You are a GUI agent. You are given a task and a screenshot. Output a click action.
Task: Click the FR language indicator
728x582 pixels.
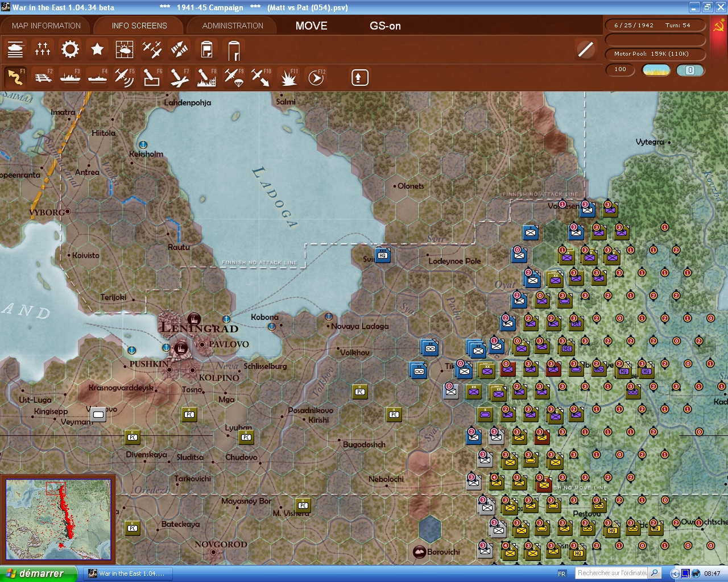pos(562,573)
